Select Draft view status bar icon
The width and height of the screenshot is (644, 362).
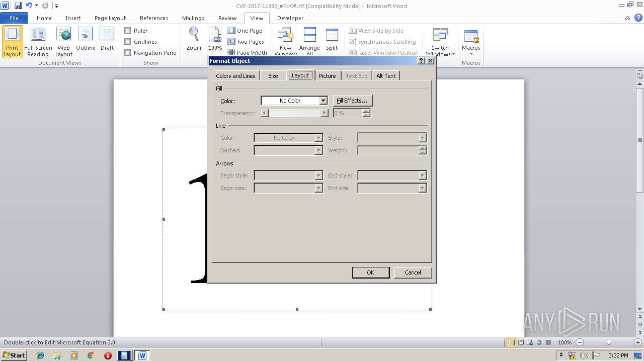(548, 342)
